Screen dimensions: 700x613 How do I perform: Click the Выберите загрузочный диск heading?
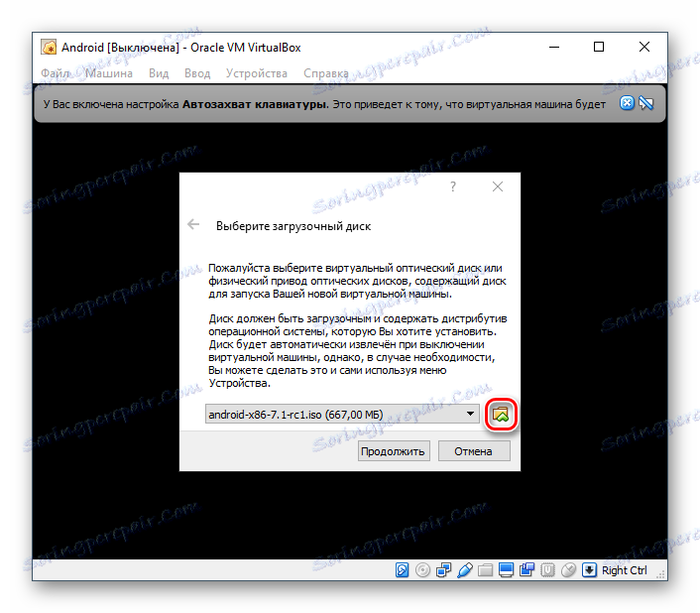[293, 226]
